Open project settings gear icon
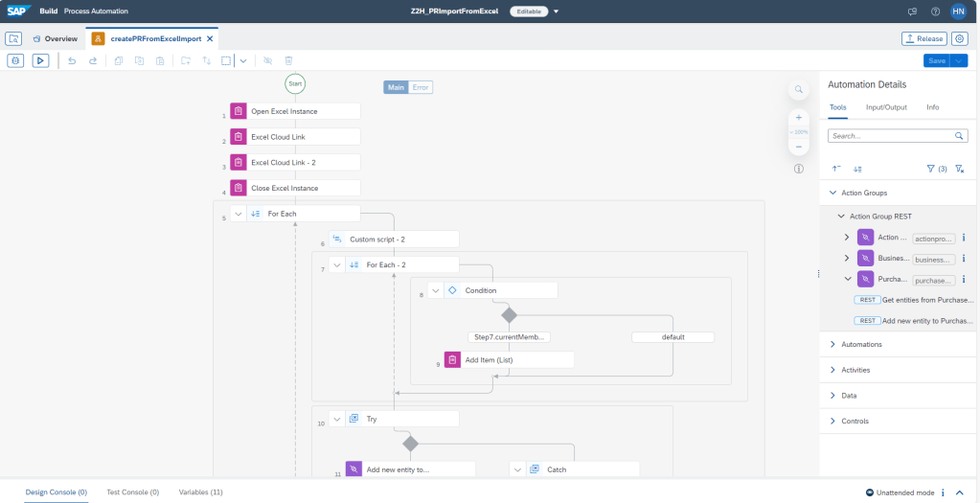This screenshot has width=980, height=503. click(x=960, y=38)
